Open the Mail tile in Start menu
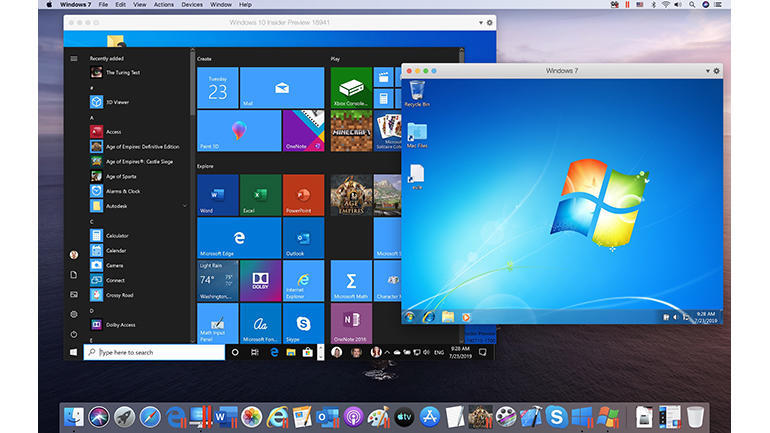The width and height of the screenshot is (770, 433). coord(282,87)
